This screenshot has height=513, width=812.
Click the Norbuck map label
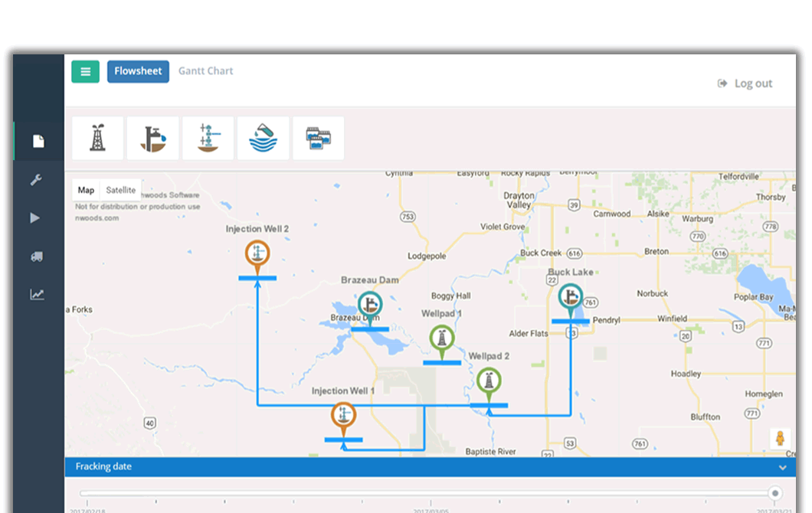(652, 293)
